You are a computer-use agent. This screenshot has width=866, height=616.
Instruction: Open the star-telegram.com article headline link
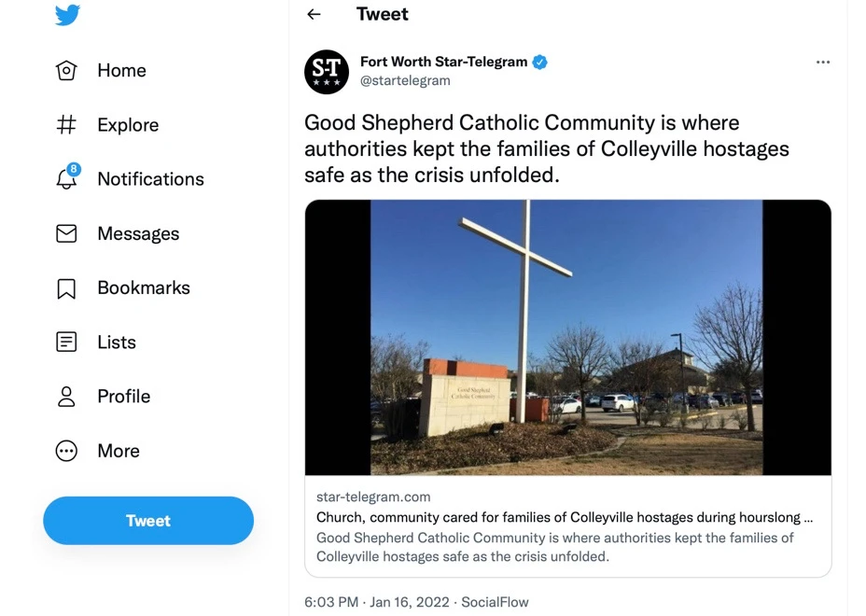coord(564,517)
